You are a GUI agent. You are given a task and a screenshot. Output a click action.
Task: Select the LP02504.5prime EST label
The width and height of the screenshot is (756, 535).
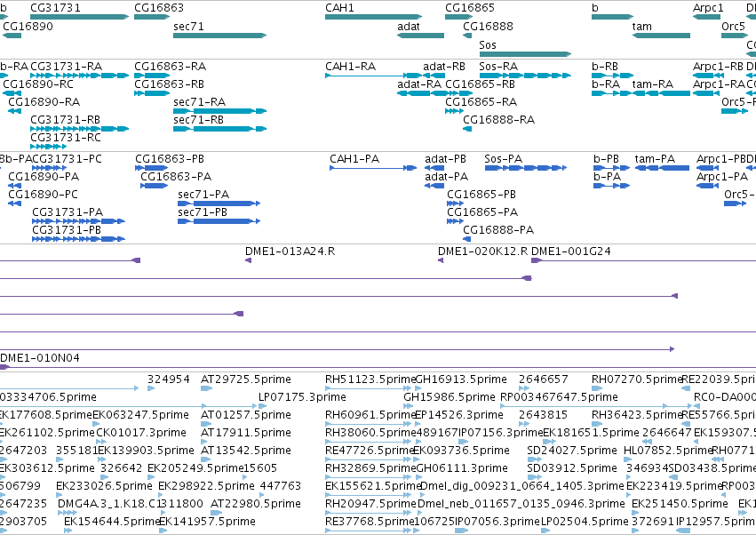click(x=585, y=522)
